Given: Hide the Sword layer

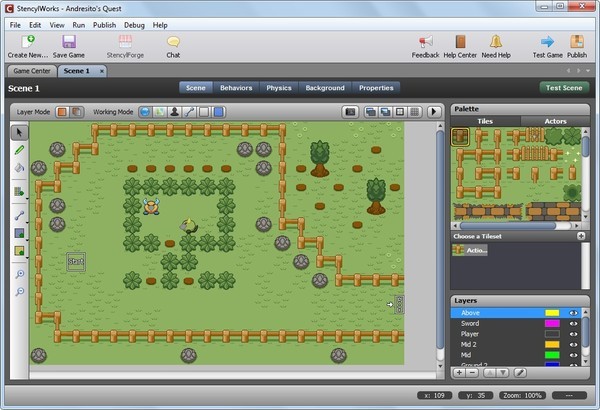Looking at the screenshot, I should (573, 323).
